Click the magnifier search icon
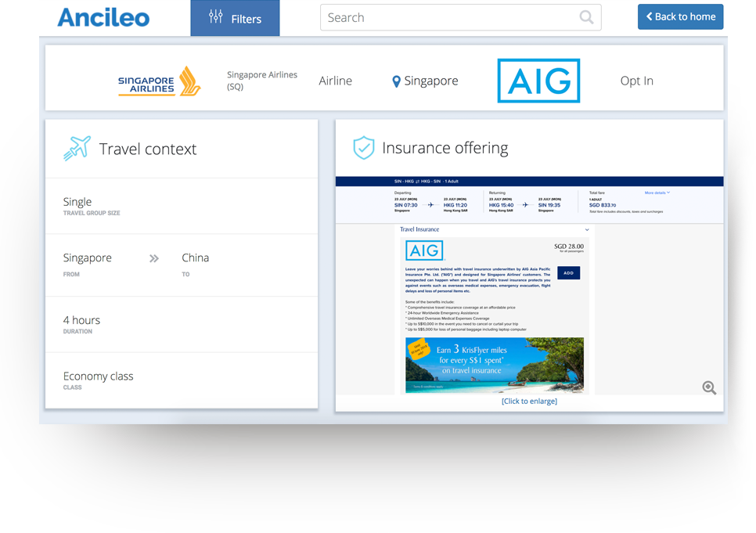The image size is (756, 533). (x=586, y=17)
